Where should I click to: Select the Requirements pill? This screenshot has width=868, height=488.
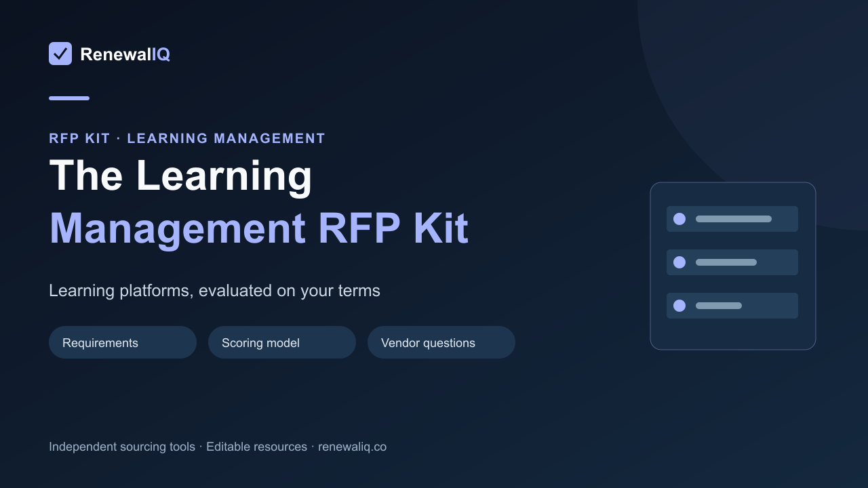point(123,342)
